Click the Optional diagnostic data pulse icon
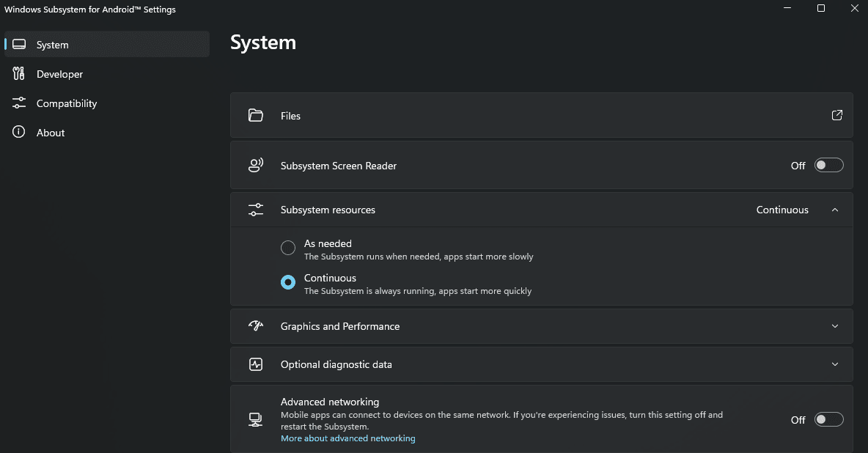Viewport: 868px width, 453px height. 255,364
